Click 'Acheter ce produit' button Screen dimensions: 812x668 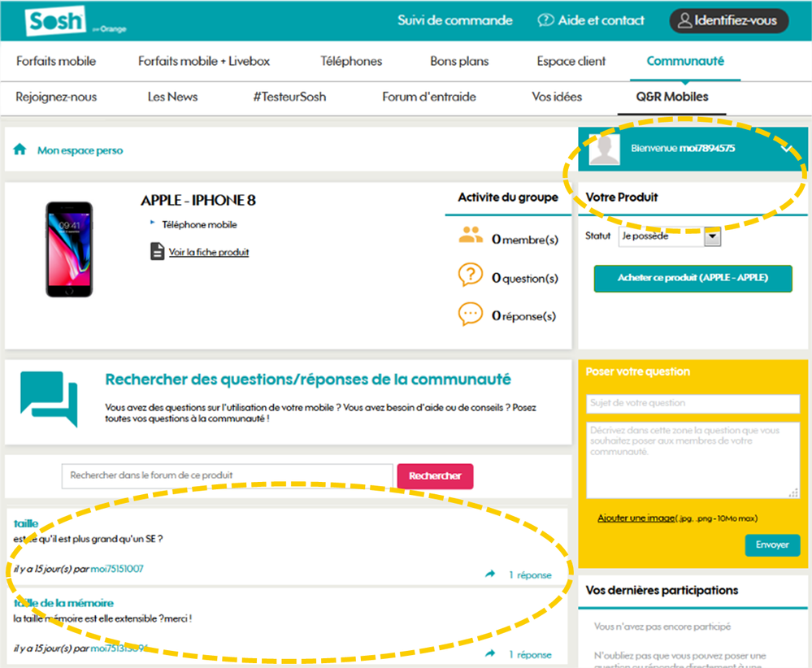693,278
